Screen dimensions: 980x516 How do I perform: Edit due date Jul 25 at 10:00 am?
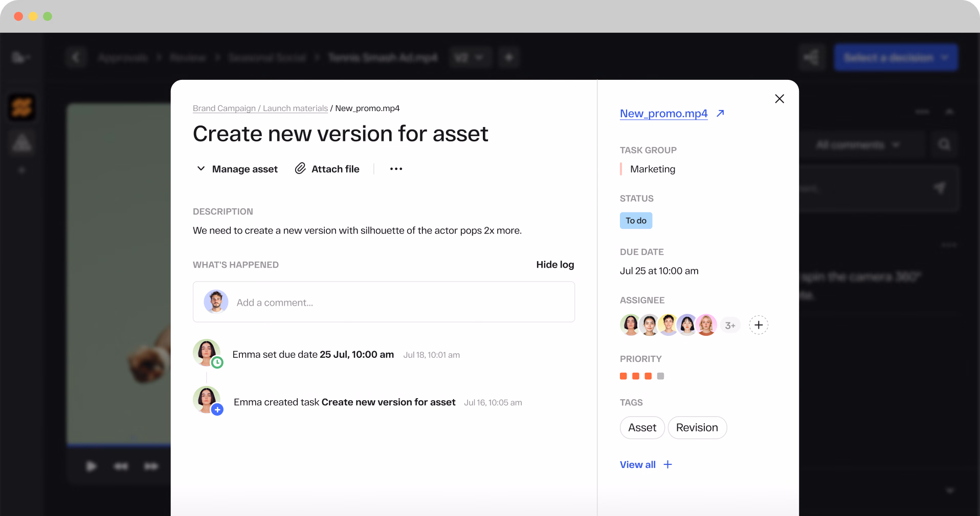(x=659, y=271)
